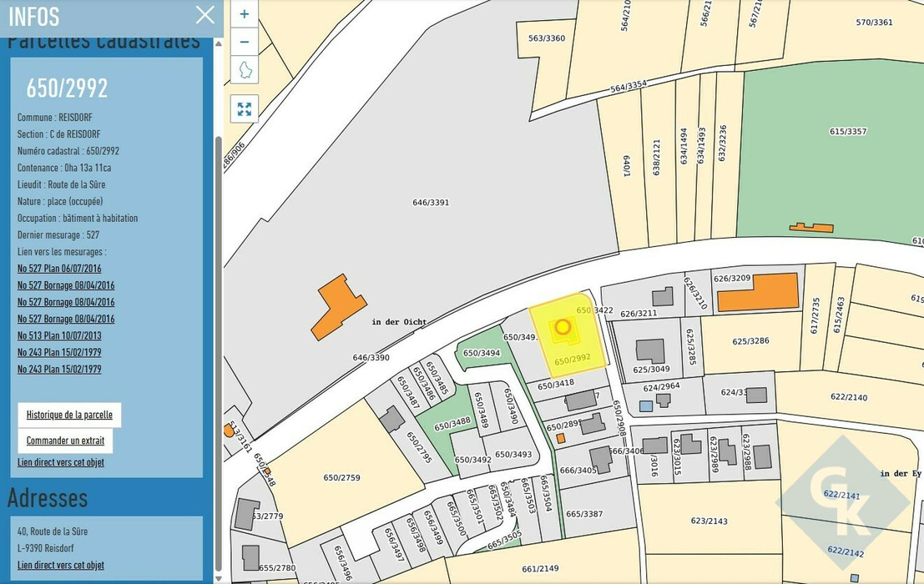This screenshot has width=924, height=584.
Task: Click the orange circle marker on selected parcel
Action: pyautogui.click(x=563, y=327)
